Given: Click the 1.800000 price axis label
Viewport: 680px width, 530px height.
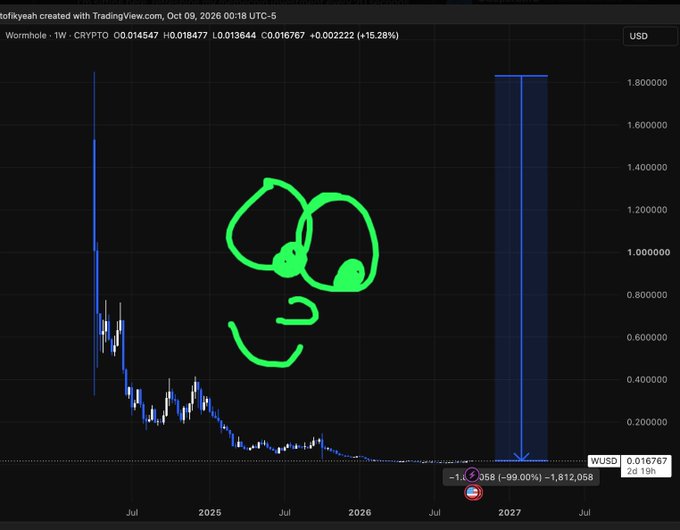Looking at the screenshot, I should point(647,83).
